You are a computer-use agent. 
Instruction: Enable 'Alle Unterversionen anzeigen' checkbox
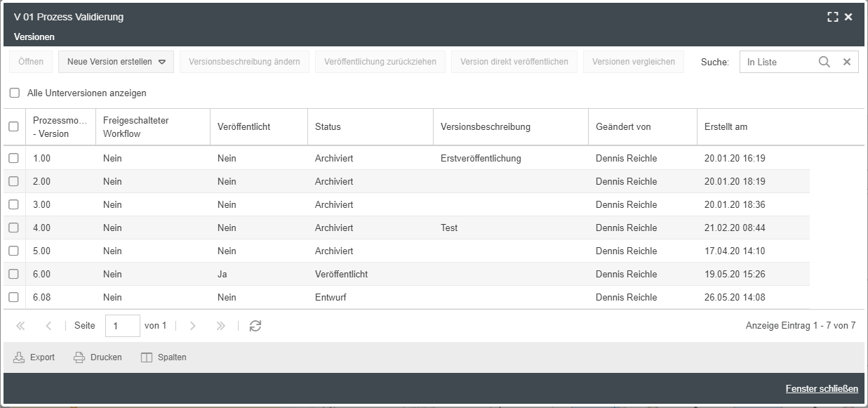pyautogui.click(x=15, y=93)
